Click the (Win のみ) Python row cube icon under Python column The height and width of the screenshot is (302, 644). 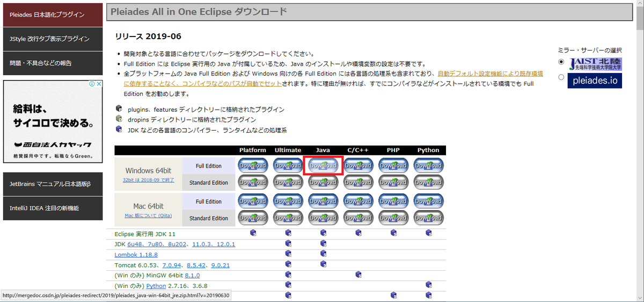click(x=428, y=285)
